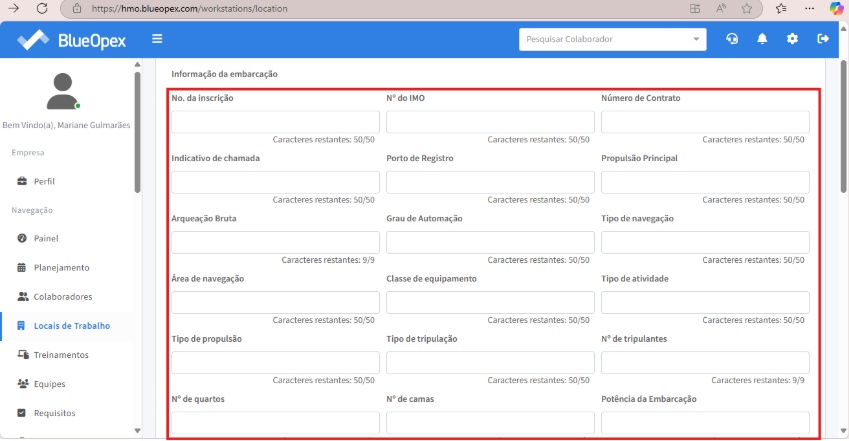
Task: Click the sidebar scroll down arrow
Action: (138, 431)
